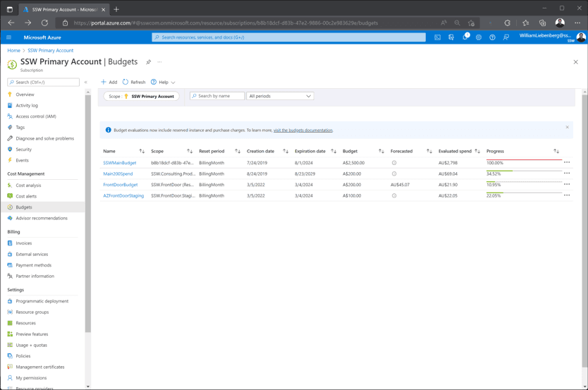Image resolution: width=588 pixels, height=390 pixels.
Task: Click the help question mark in Azure header
Action: pyautogui.click(x=492, y=37)
